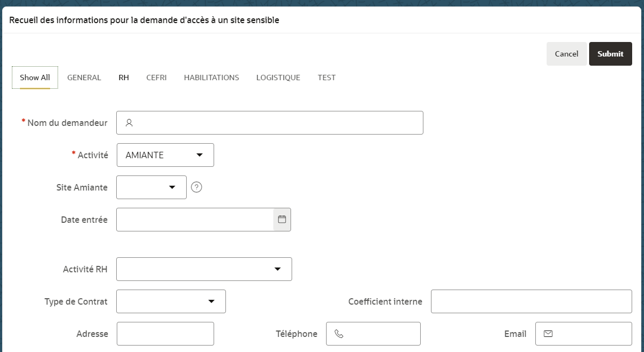Open the calendar icon for Date entrée
This screenshot has width=644, height=352.
click(x=281, y=219)
